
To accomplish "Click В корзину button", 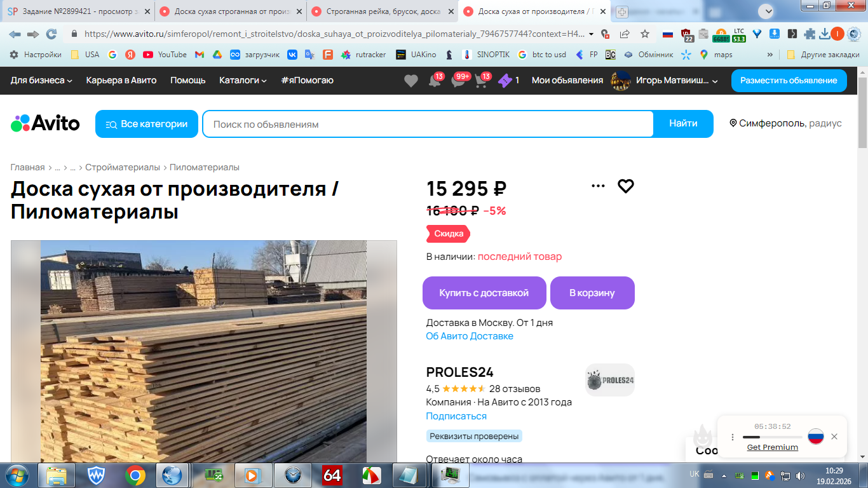I will pyautogui.click(x=592, y=293).
